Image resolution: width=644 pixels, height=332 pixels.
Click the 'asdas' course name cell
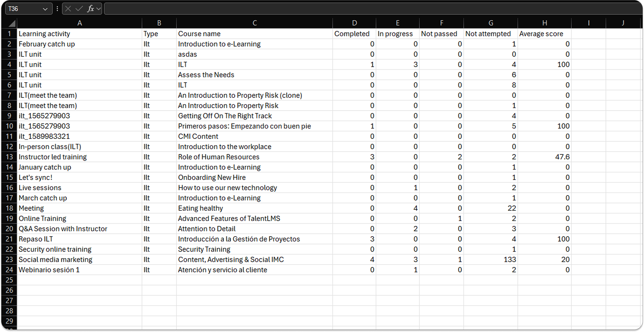[x=255, y=54]
